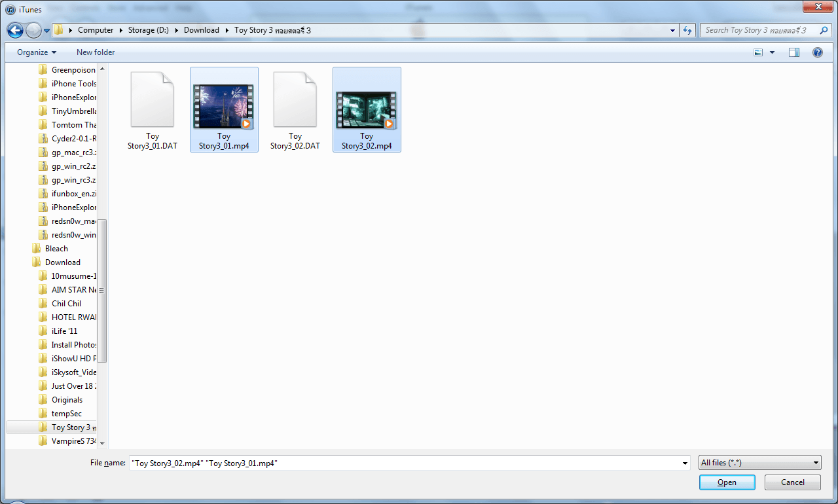The image size is (838, 504).
Task: Open the File name history dropdown arrow
Action: coord(685,463)
